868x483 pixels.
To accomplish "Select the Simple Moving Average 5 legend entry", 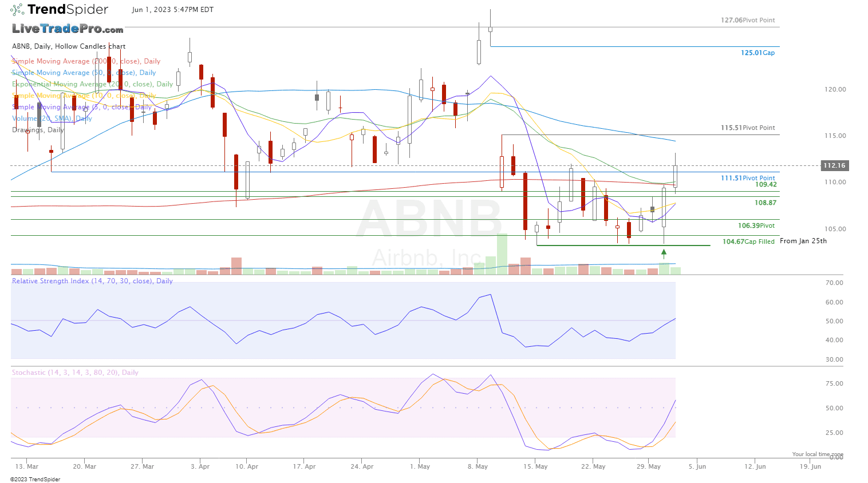I will (82, 107).
